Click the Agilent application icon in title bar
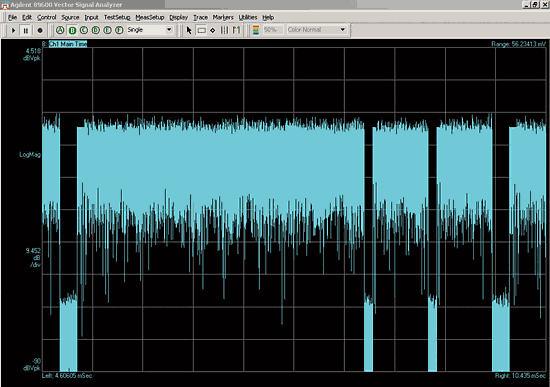Screen dimensions: 550x387 click(5, 5)
